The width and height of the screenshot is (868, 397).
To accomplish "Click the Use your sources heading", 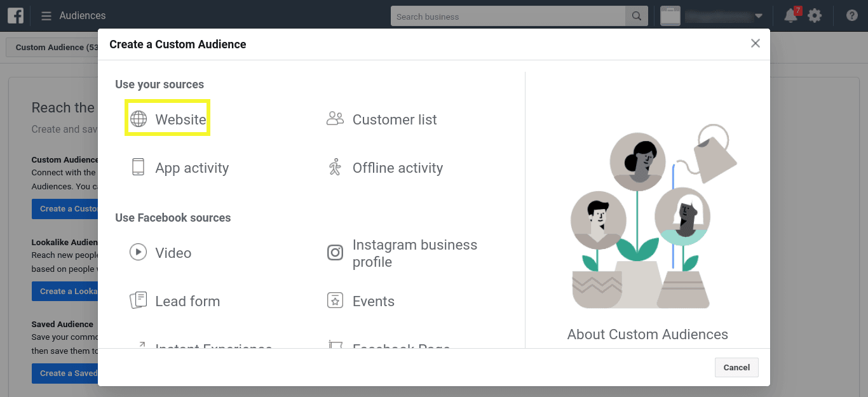I will 159,84.
